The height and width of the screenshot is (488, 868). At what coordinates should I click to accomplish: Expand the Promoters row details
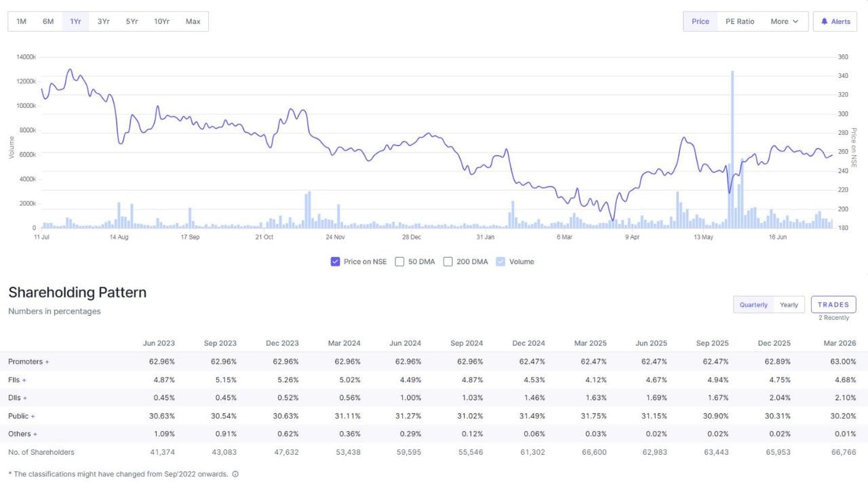tap(28, 362)
